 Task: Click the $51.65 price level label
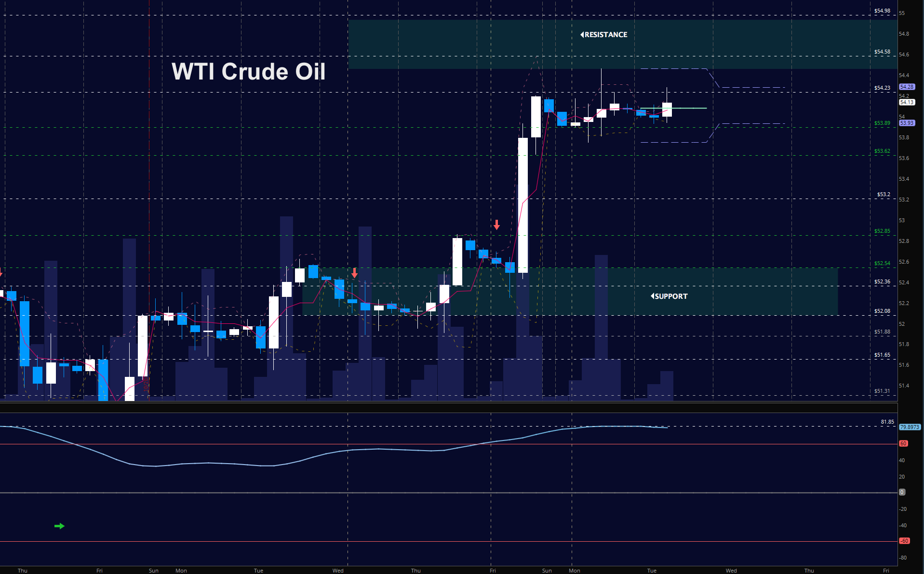point(882,355)
